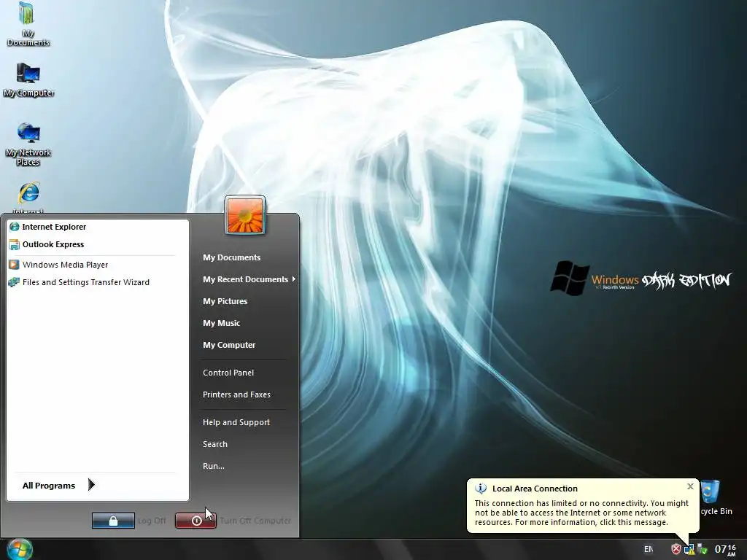747x560 pixels.
Task: Click the red security shield tray icon
Action: pyautogui.click(x=676, y=549)
